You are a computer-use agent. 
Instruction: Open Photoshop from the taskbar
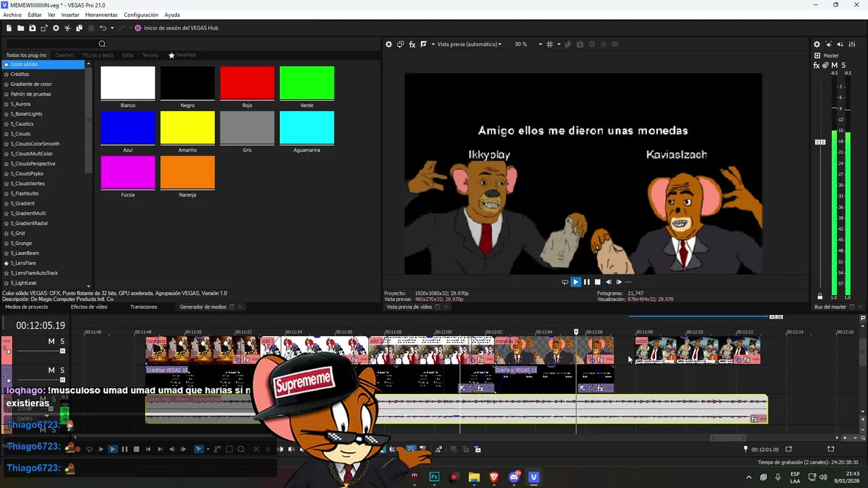tap(434, 477)
